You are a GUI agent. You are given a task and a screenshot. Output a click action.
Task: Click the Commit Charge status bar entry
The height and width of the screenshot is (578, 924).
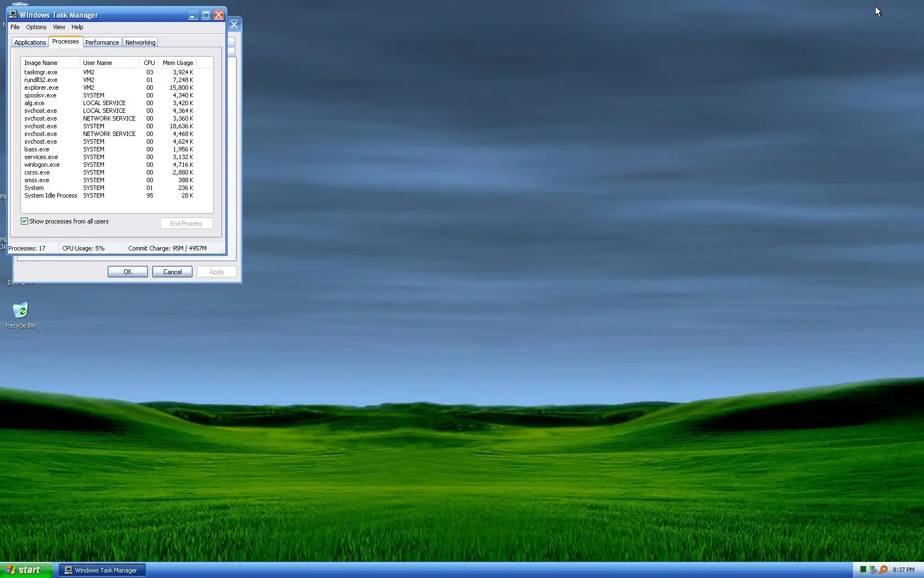point(173,248)
